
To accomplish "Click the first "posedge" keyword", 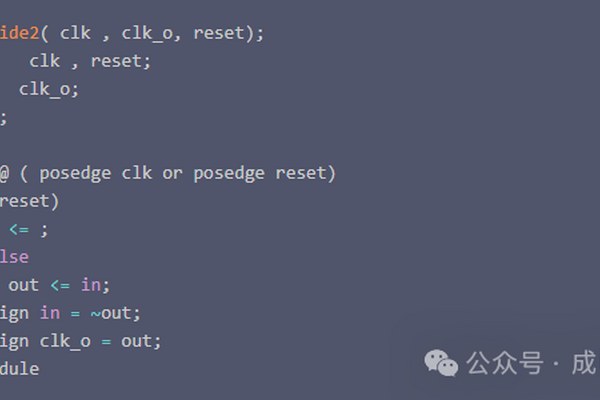I will 75,173.
